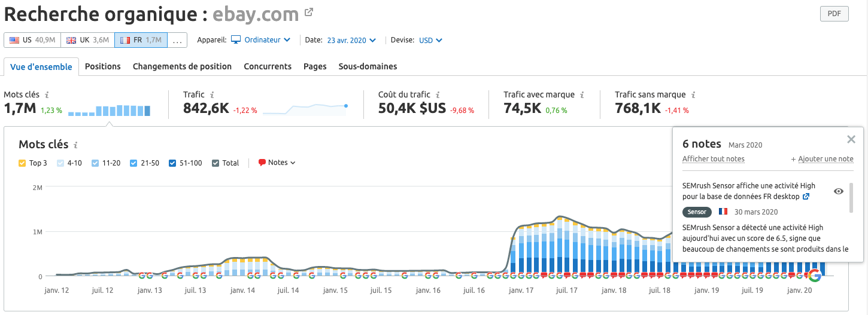Click info icon beside Coût du trafic
Screen dimensions: 868x315
[x=438, y=94]
